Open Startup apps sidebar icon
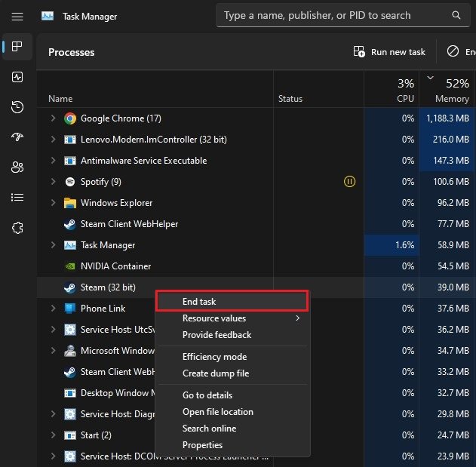Image resolution: width=476 pixels, height=467 pixels. [x=17, y=137]
